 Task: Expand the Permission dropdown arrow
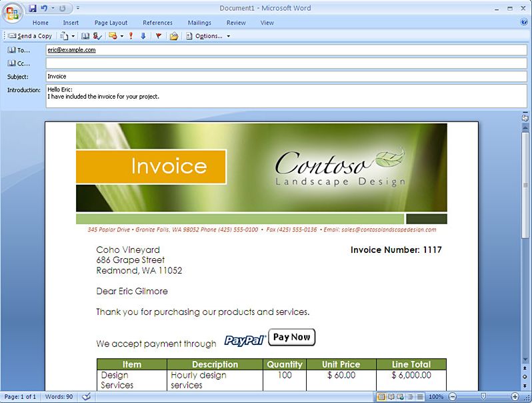click(x=122, y=36)
